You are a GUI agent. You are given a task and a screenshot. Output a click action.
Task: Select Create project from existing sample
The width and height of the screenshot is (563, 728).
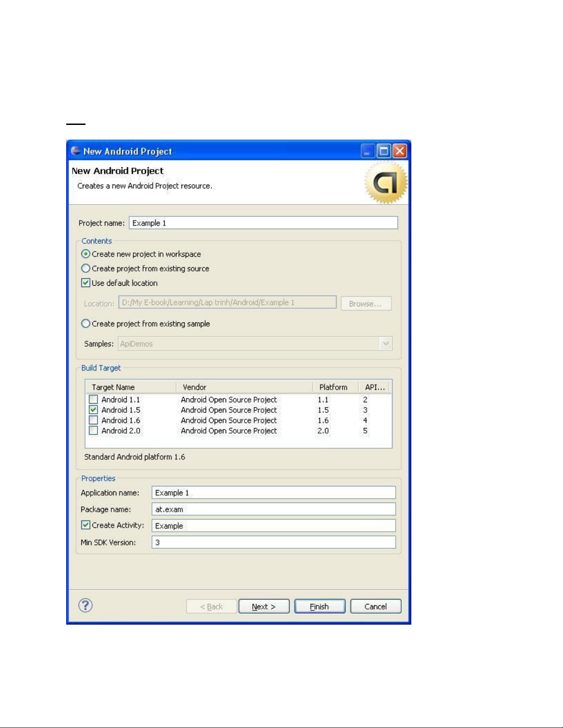pos(85,324)
